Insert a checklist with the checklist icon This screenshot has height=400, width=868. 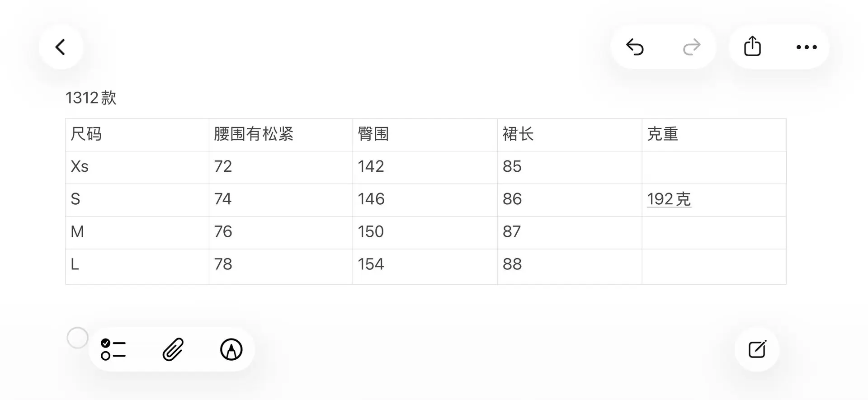click(x=113, y=349)
